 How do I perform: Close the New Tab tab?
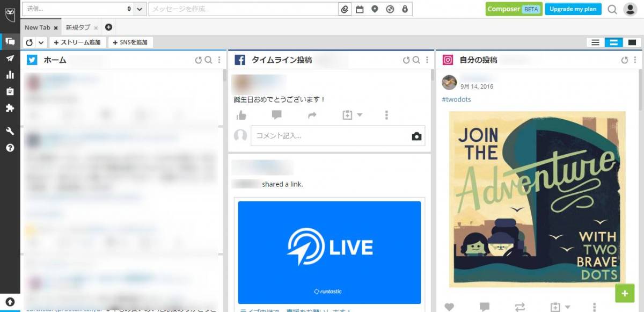pyautogui.click(x=56, y=28)
